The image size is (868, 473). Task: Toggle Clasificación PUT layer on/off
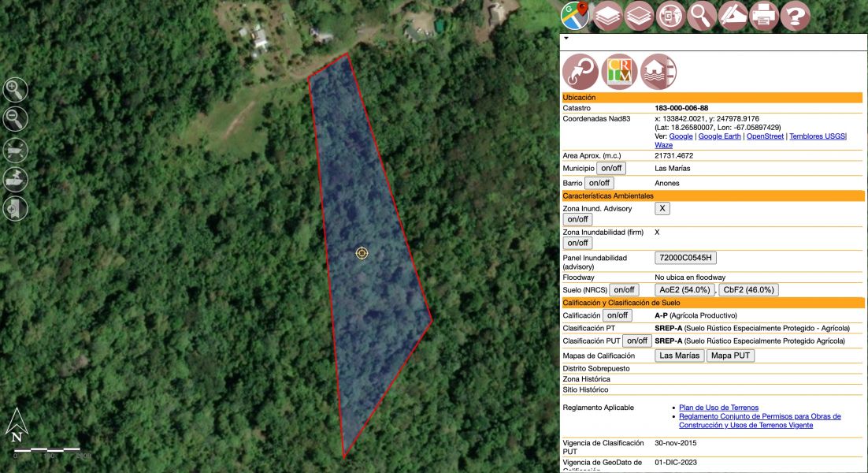point(636,341)
